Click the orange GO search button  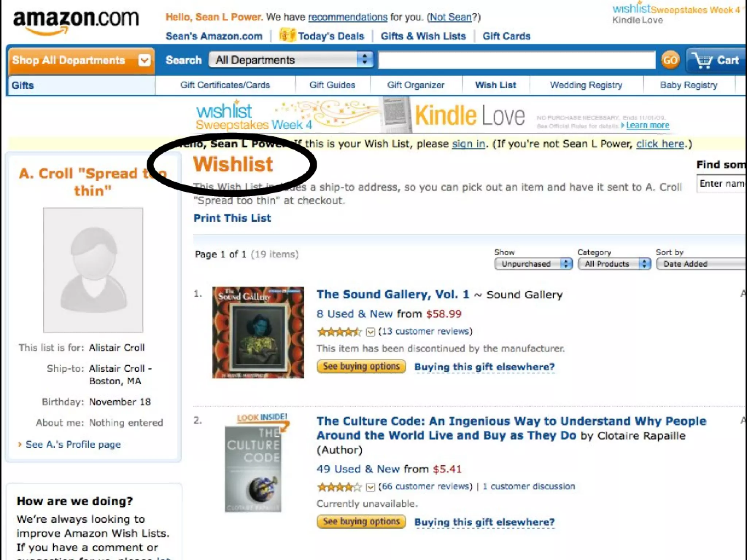[x=670, y=60]
